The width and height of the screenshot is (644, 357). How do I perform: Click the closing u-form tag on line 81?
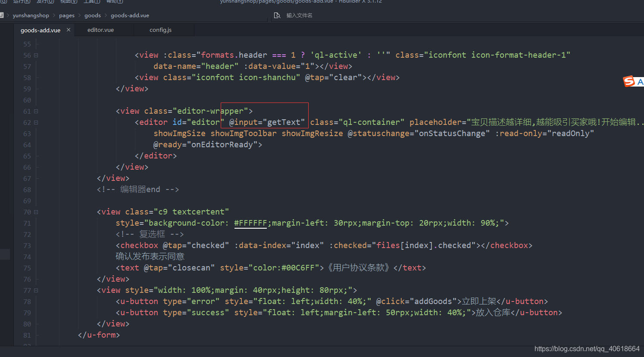click(99, 335)
